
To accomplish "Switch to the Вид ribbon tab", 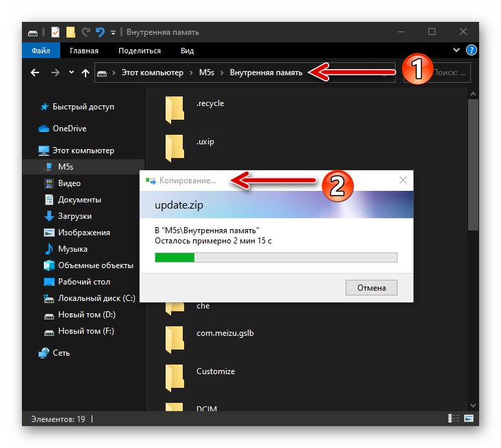I will click(x=188, y=51).
